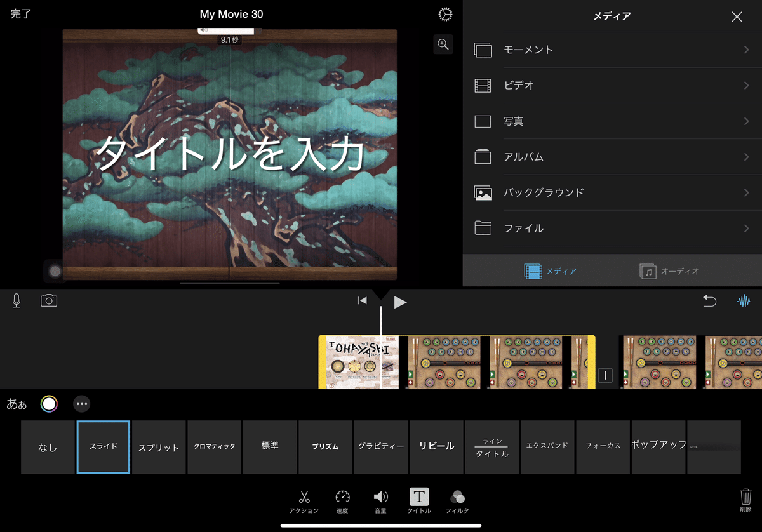
Task: Tap 完了 to finish editing
Action: (x=21, y=14)
